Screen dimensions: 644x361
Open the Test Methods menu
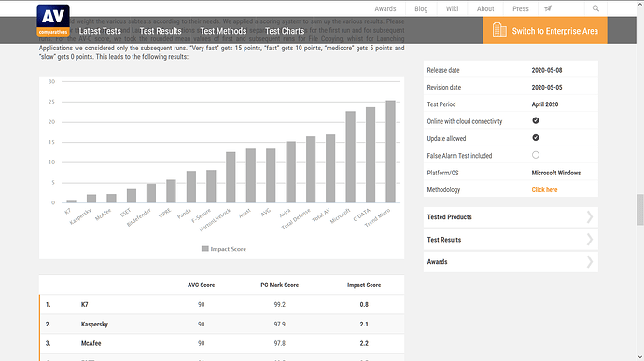223,31
